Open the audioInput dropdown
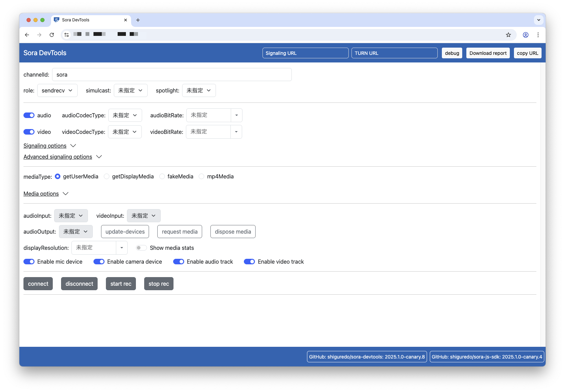Image resolution: width=565 pixels, height=392 pixels. [71, 216]
